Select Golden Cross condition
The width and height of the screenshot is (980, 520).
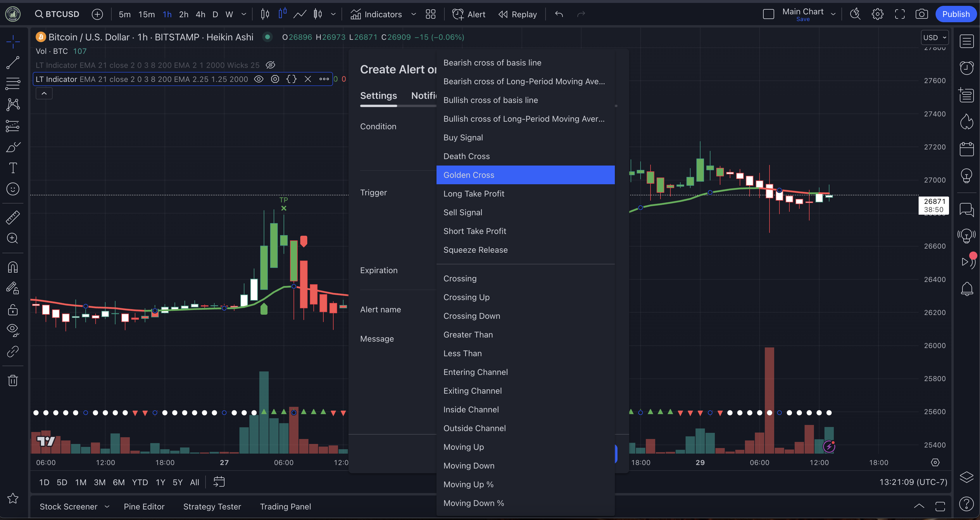[525, 175]
